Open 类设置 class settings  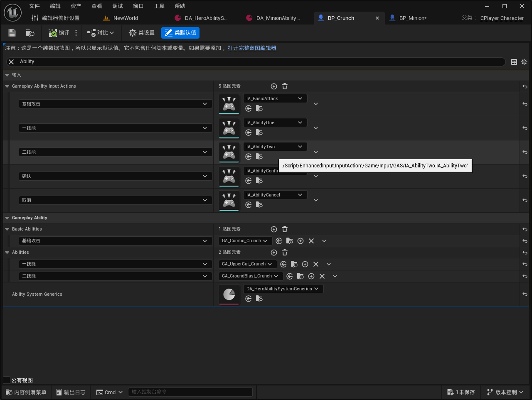click(141, 33)
